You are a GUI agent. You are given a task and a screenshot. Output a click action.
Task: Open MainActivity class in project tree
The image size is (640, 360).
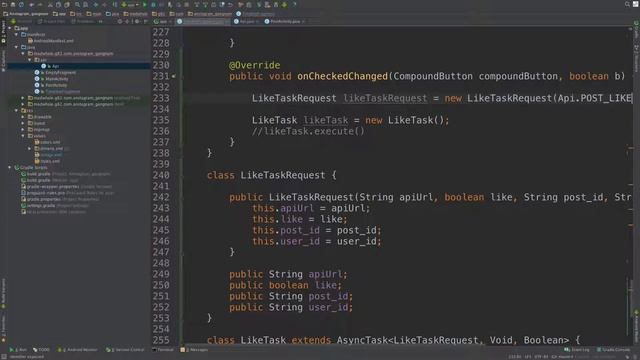[x=52, y=79]
